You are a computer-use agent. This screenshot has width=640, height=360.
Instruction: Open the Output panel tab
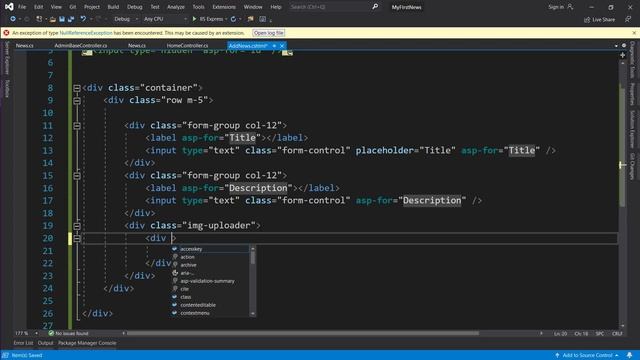coord(46,343)
